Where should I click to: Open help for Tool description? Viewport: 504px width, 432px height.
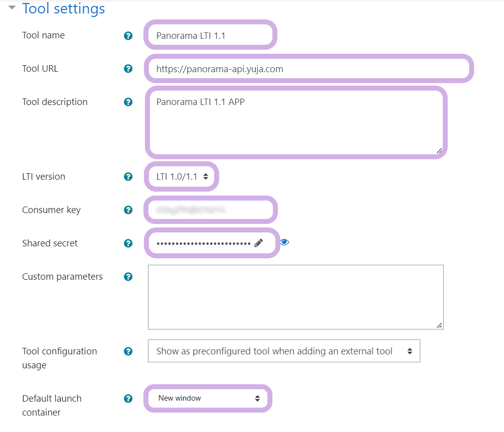click(x=128, y=102)
